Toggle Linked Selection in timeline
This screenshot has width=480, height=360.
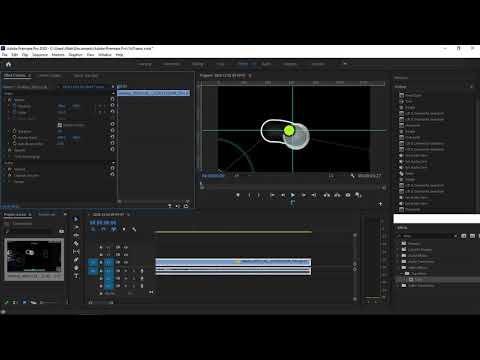point(114,229)
